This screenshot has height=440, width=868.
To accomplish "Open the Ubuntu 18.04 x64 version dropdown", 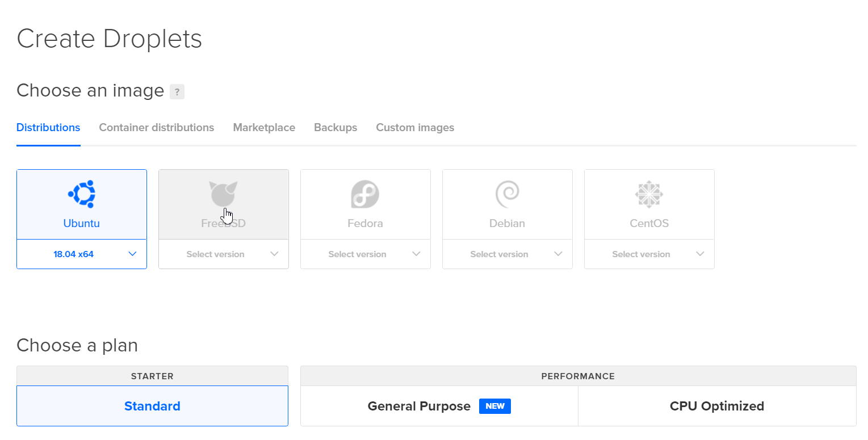I will click(82, 254).
